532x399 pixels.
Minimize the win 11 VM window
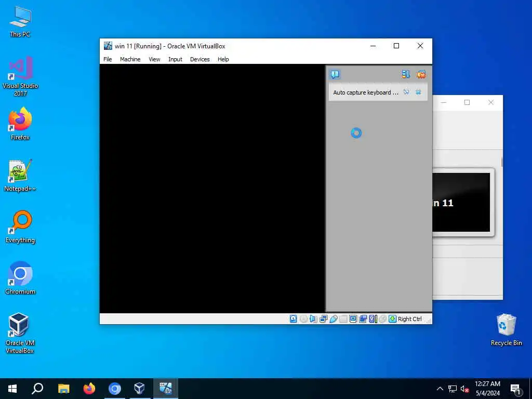point(373,46)
